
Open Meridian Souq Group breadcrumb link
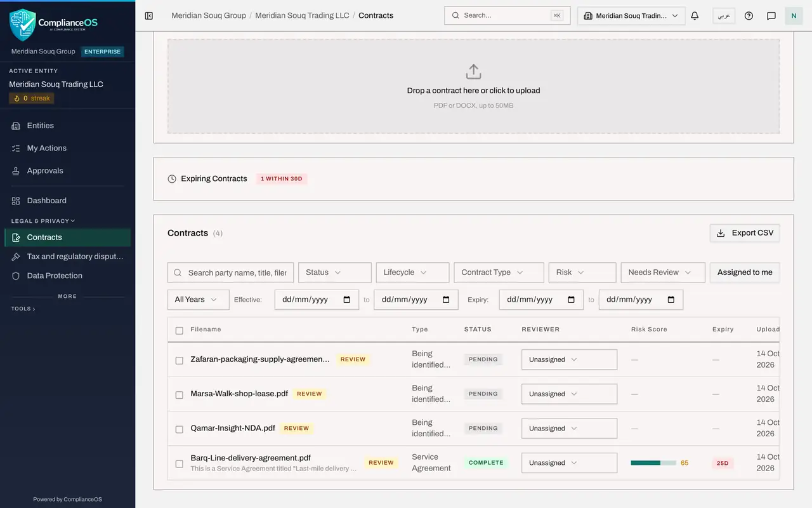coord(209,15)
